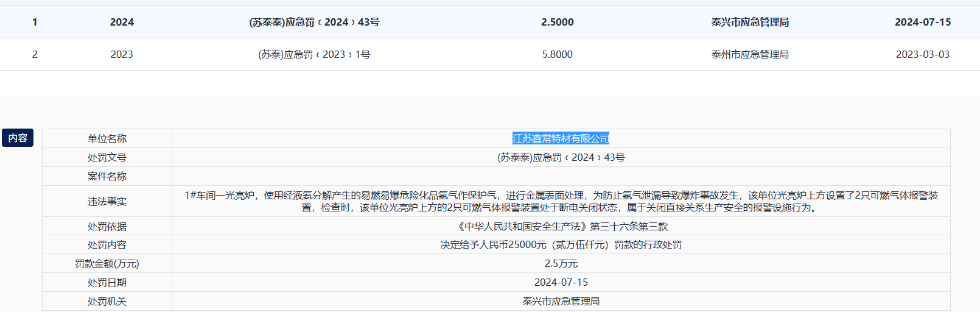
Task: Click the 违法事实 description text
Action: pos(561,201)
